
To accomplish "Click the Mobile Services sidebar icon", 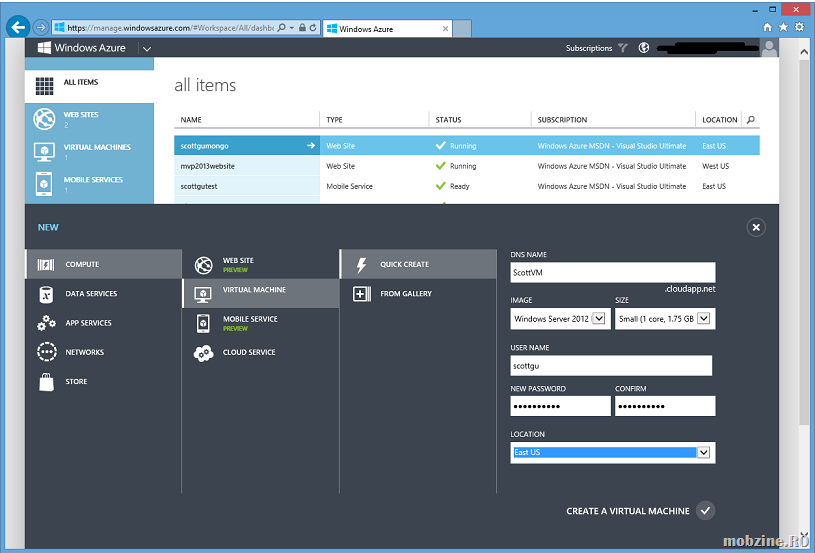I will tap(44, 184).
